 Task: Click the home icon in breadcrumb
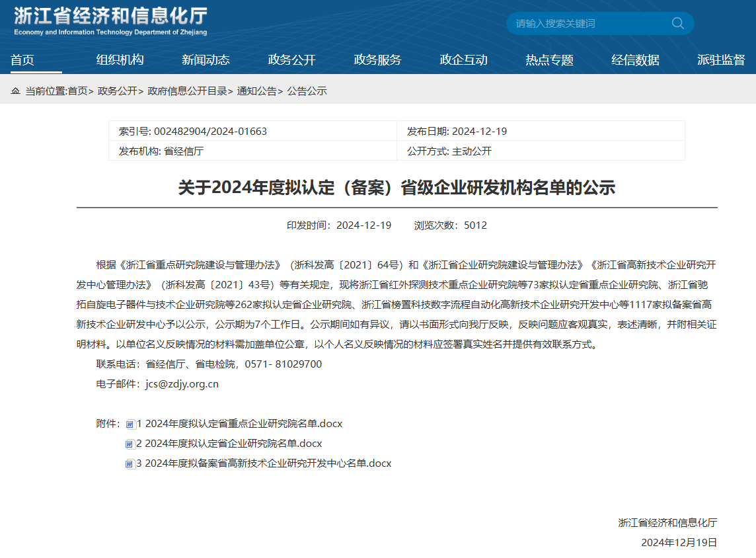(15, 91)
